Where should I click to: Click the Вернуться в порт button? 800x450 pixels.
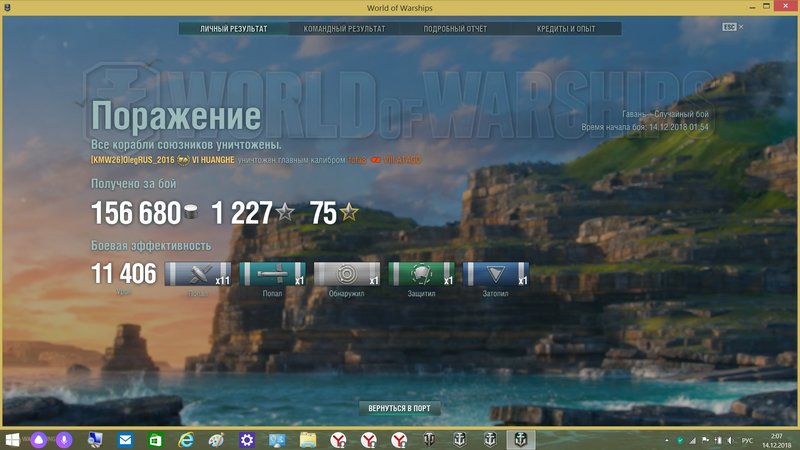(x=399, y=408)
